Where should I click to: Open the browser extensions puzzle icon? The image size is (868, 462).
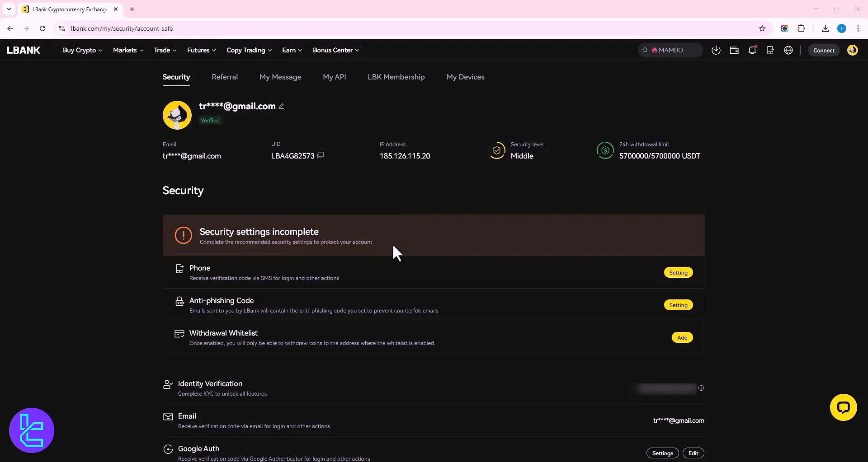(801, 28)
